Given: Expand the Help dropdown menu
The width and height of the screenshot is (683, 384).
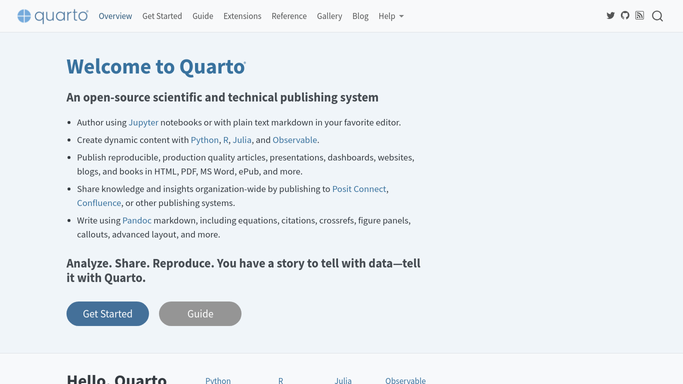Looking at the screenshot, I should coord(391,16).
